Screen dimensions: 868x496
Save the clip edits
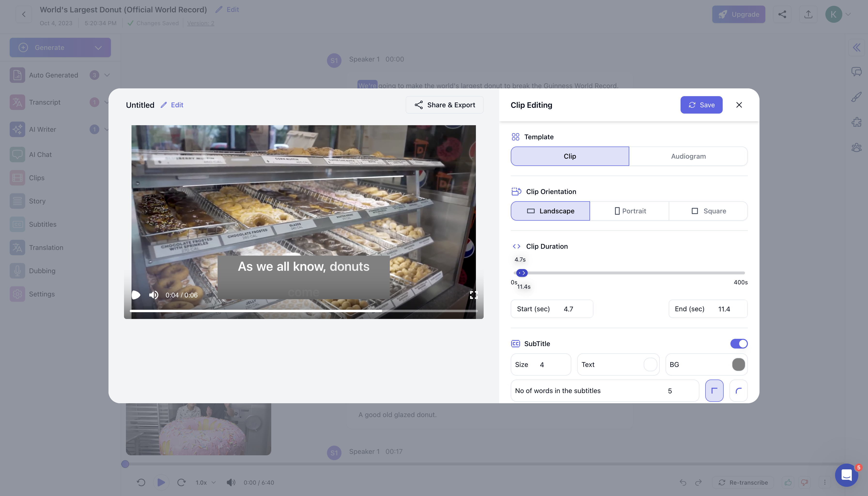pos(701,105)
